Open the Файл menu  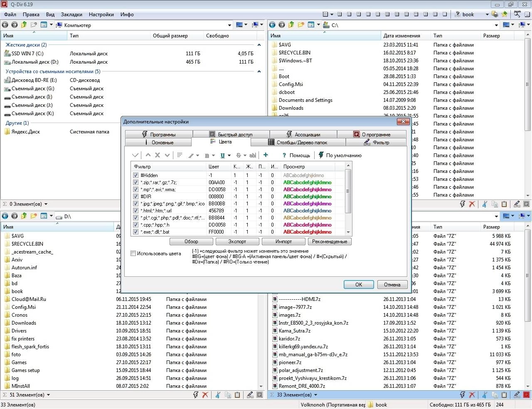10,14
